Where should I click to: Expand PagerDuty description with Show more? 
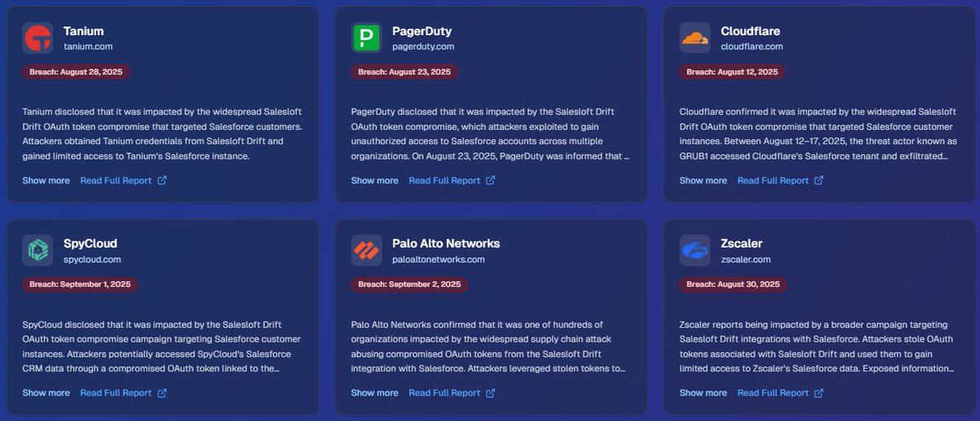375,181
